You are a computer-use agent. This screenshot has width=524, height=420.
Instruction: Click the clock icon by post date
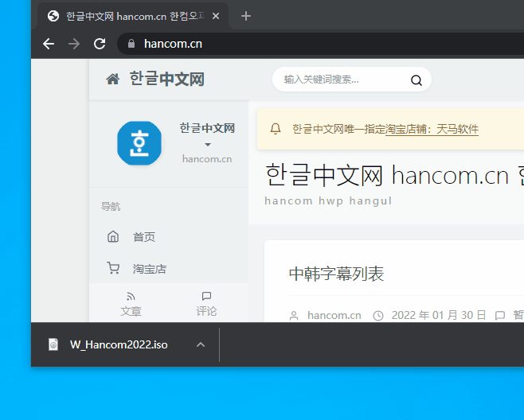pos(378,316)
